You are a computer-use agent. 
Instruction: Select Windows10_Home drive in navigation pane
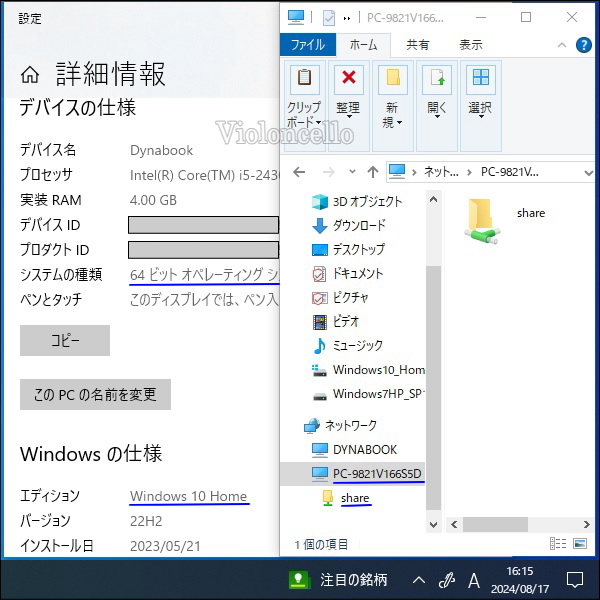click(x=368, y=370)
